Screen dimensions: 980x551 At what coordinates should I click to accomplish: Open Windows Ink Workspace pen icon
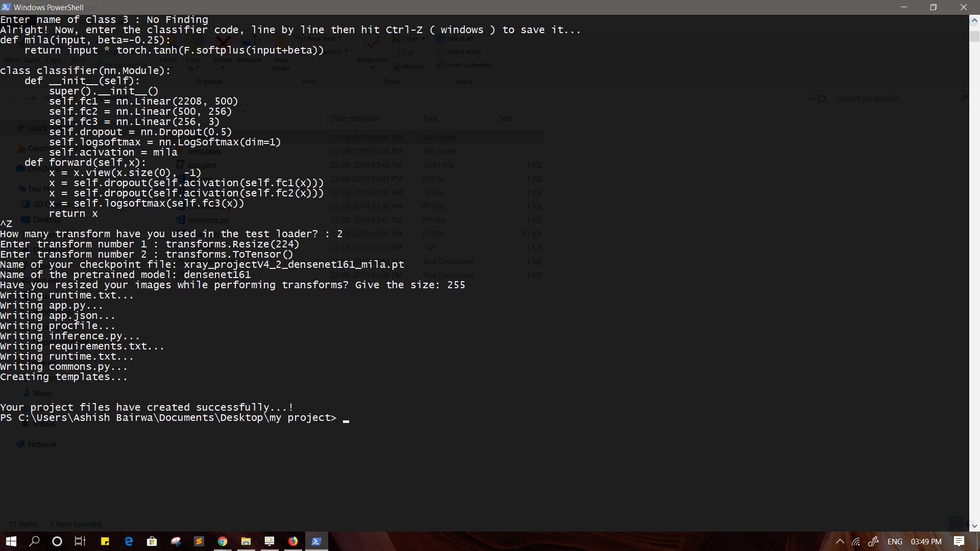873,542
